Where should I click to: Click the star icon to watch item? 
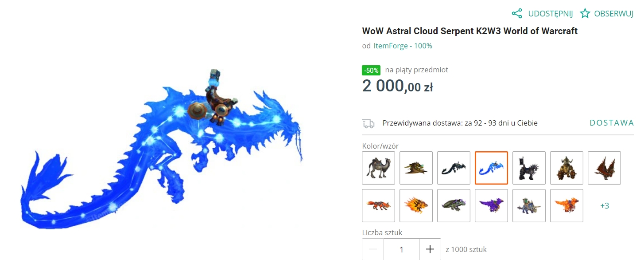(x=585, y=13)
